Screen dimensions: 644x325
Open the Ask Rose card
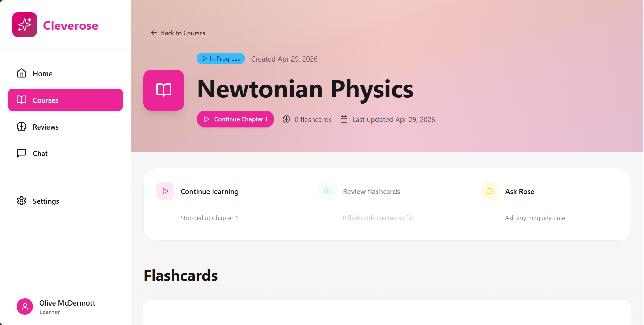549,204
